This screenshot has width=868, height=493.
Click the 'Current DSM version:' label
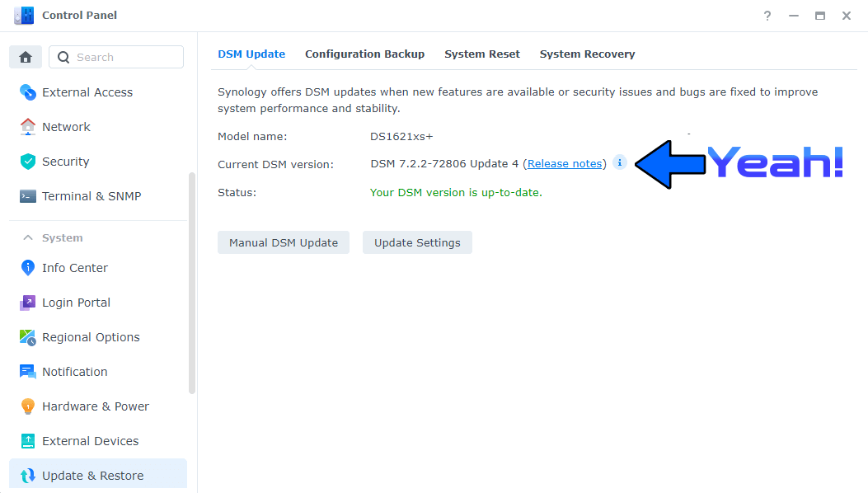275,165
